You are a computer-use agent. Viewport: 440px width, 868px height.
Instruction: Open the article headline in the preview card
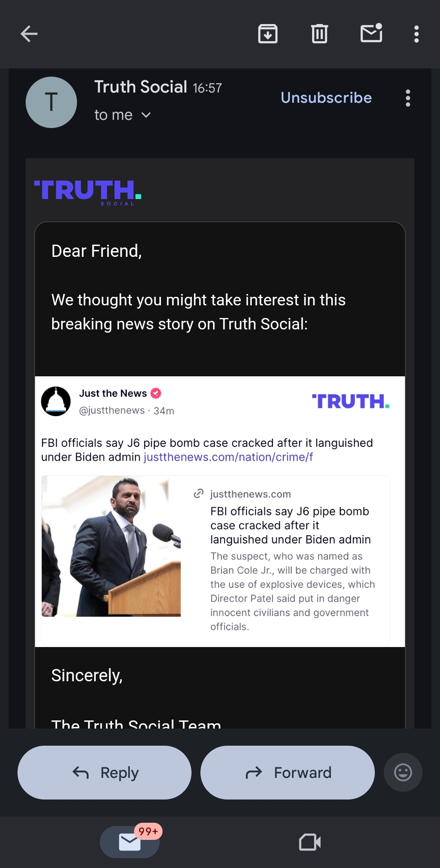pyautogui.click(x=290, y=525)
